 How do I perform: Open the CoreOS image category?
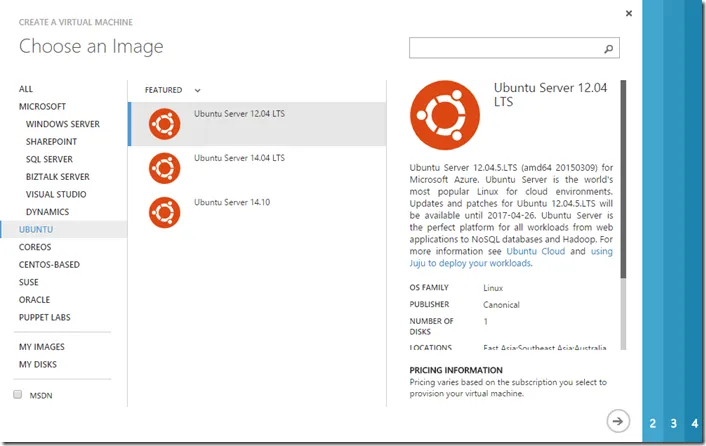coord(35,247)
